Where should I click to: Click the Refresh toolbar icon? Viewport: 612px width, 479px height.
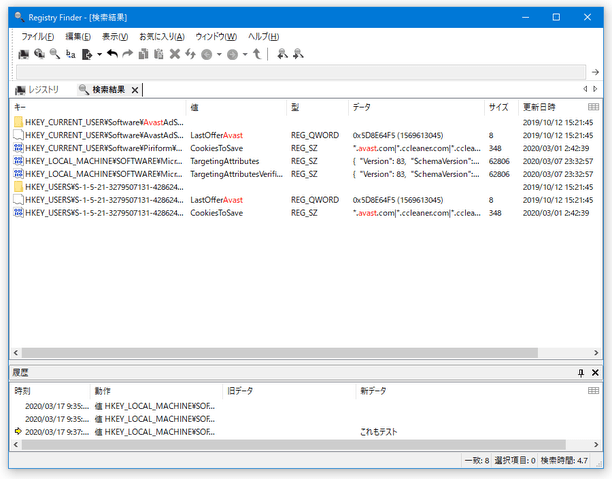(190, 54)
